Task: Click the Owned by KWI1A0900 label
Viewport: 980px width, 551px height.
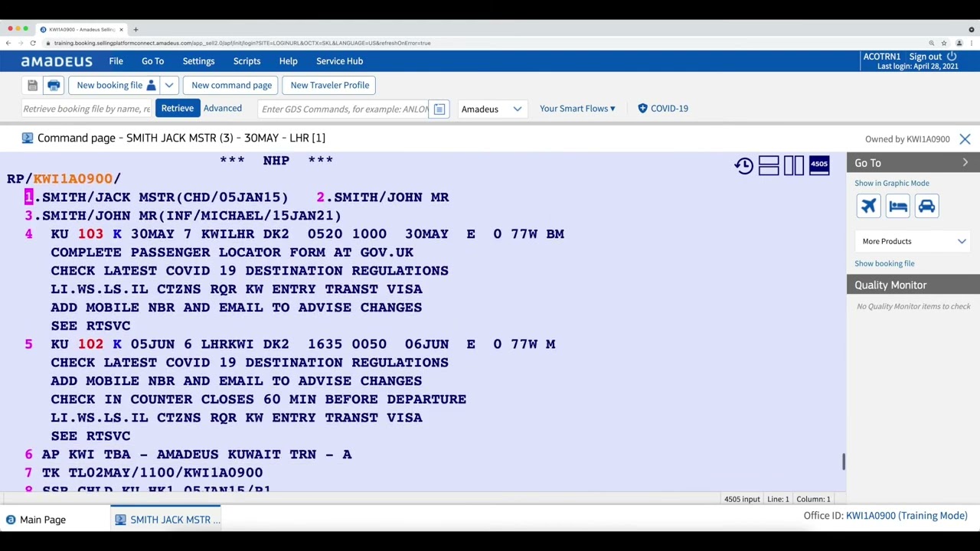Action: (x=907, y=139)
